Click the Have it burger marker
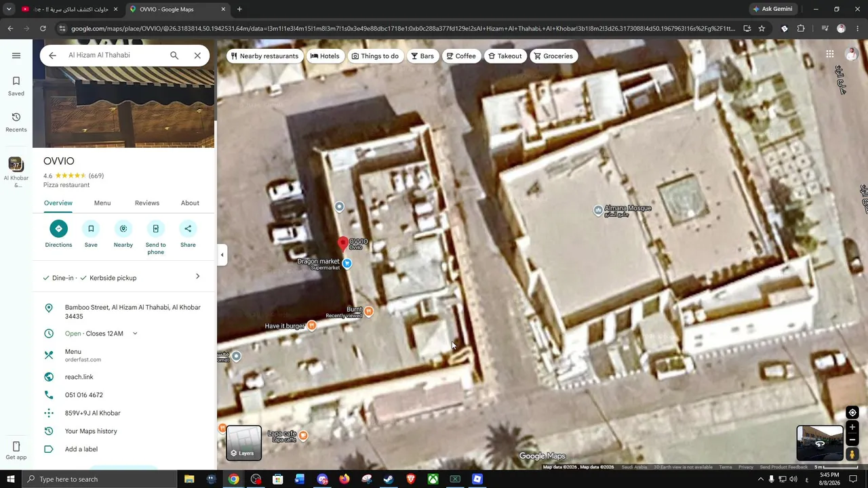The width and height of the screenshot is (868, 488). coord(311,326)
